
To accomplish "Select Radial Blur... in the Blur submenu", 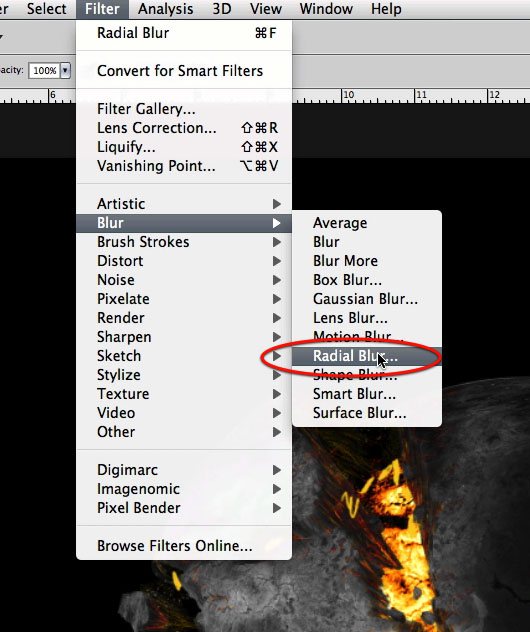I will pyautogui.click(x=367, y=356).
